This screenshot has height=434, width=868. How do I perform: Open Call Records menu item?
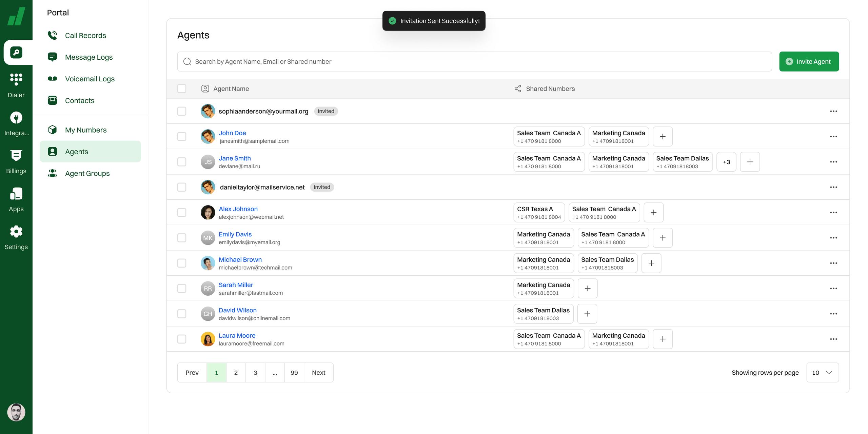(x=85, y=35)
